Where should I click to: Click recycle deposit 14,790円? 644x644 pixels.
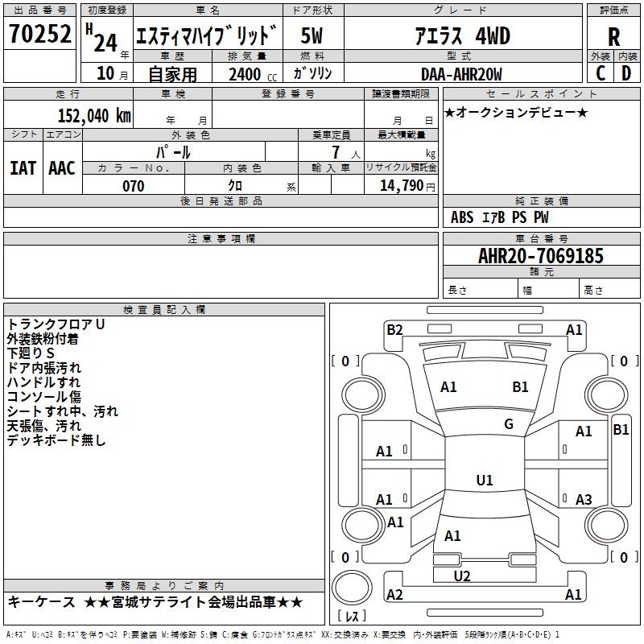click(x=407, y=185)
